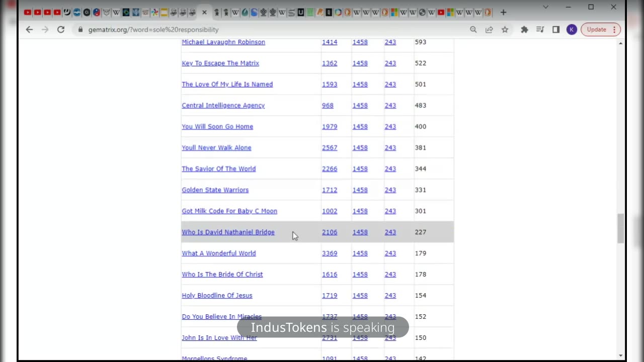
Task: Click 243 in the Holy Bloodline Of Jesus row
Action: pyautogui.click(x=390, y=296)
